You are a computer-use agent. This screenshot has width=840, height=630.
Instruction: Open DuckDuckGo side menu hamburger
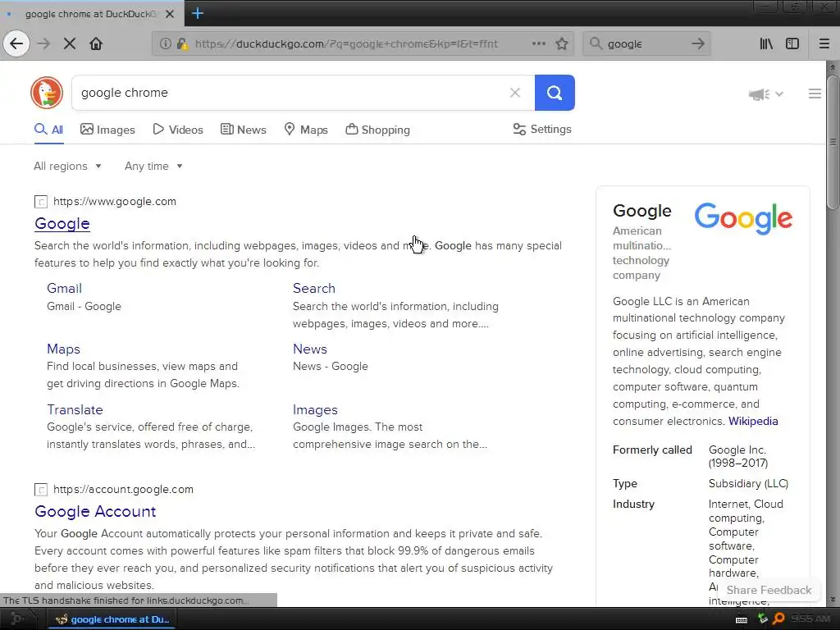(815, 94)
